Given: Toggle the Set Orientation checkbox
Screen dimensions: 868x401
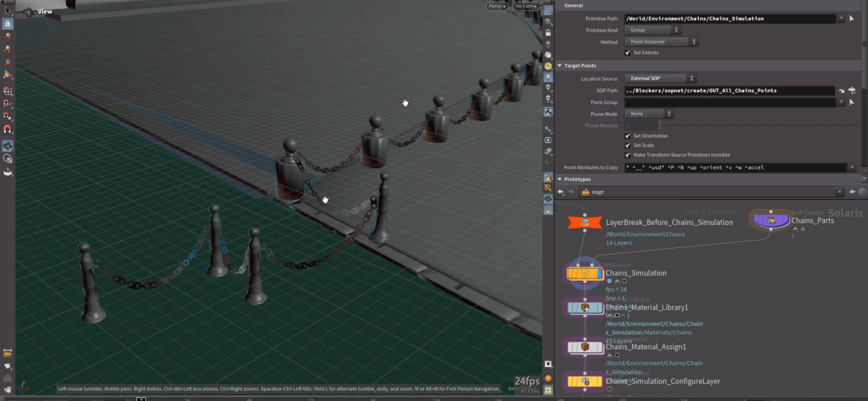Looking at the screenshot, I should (x=628, y=136).
